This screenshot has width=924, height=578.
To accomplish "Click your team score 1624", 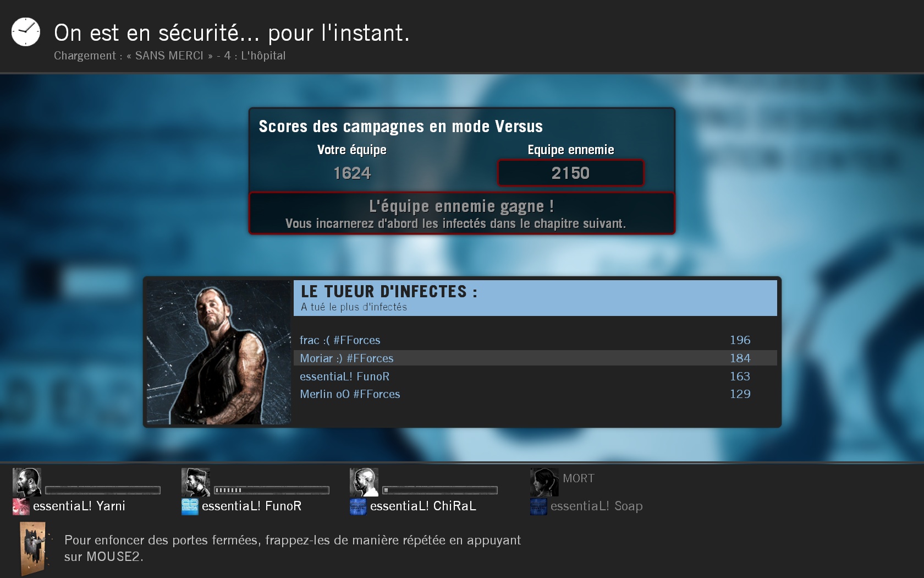I will coord(352,173).
